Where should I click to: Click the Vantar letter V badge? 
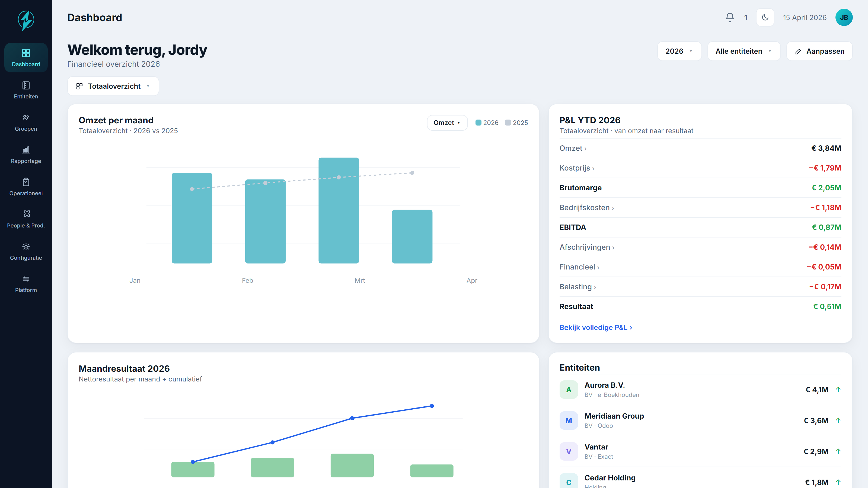[569, 452]
